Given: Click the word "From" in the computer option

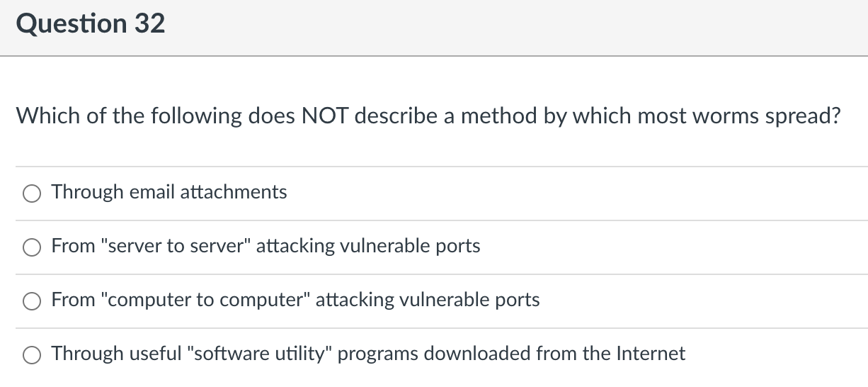Looking at the screenshot, I should (x=74, y=300).
